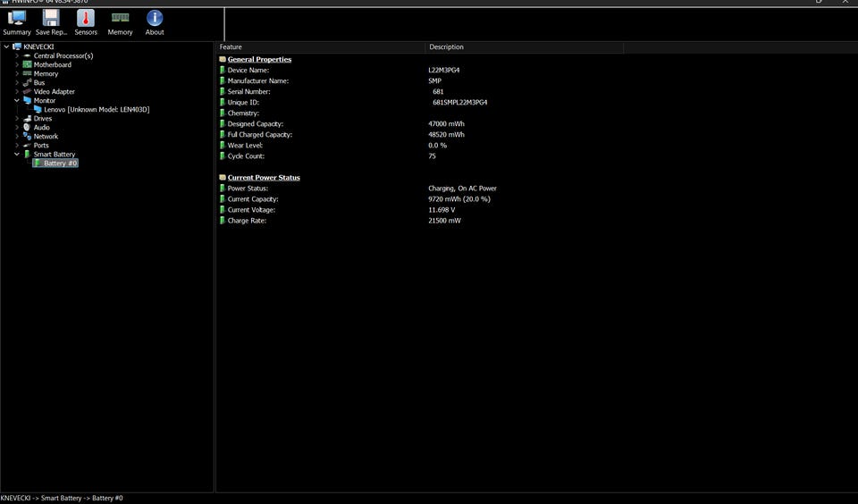Click the Description column header
The width and height of the screenshot is (858, 504).
(525, 47)
